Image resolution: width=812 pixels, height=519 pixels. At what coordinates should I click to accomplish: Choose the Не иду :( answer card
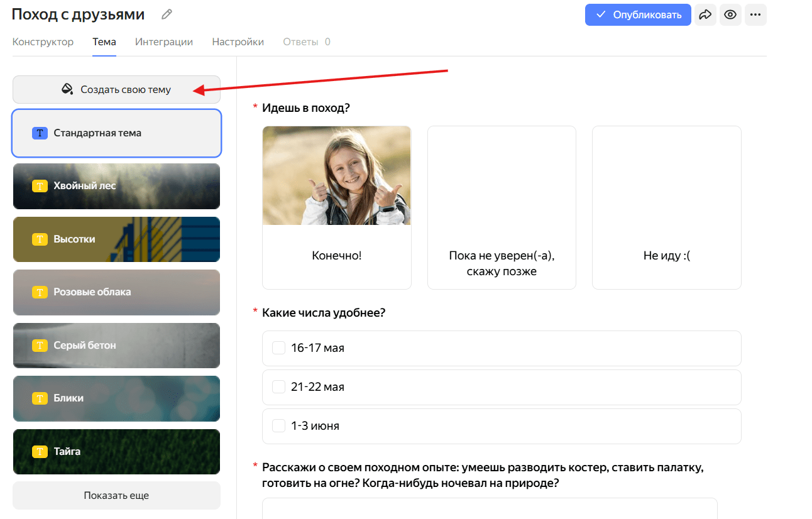tap(667, 207)
